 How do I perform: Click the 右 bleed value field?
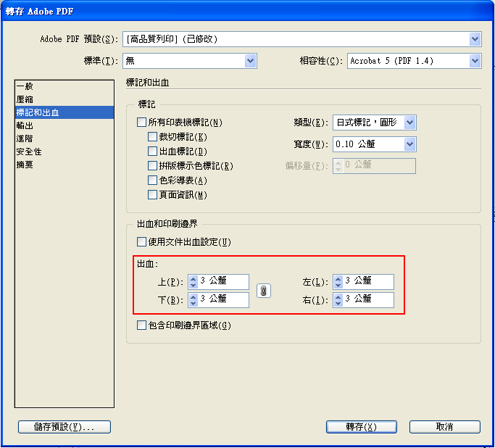(x=368, y=300)
